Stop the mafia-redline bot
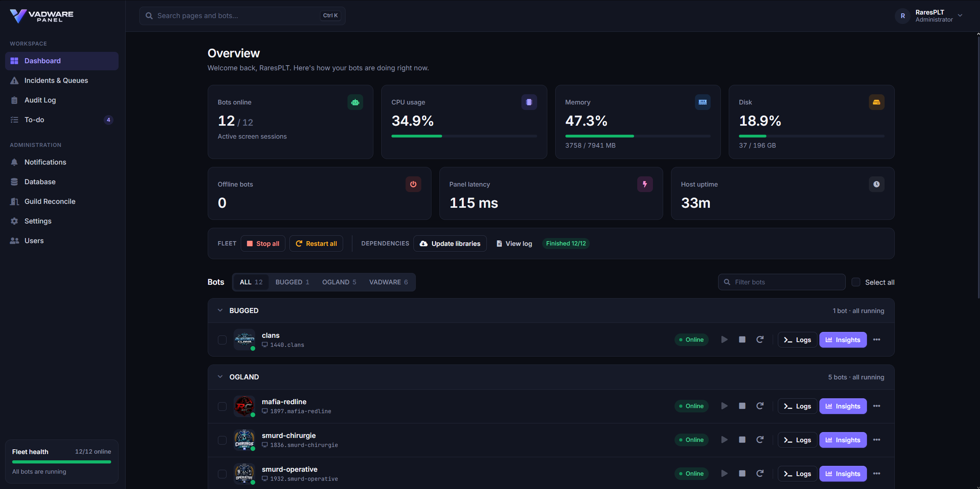This screenshot has height=489, width=980. pos(742,406)
